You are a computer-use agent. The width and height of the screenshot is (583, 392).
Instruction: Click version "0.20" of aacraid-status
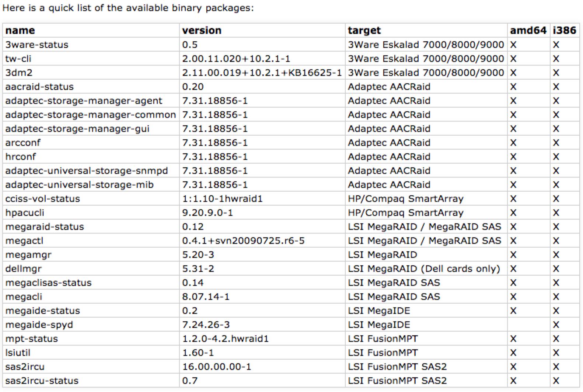193,87
